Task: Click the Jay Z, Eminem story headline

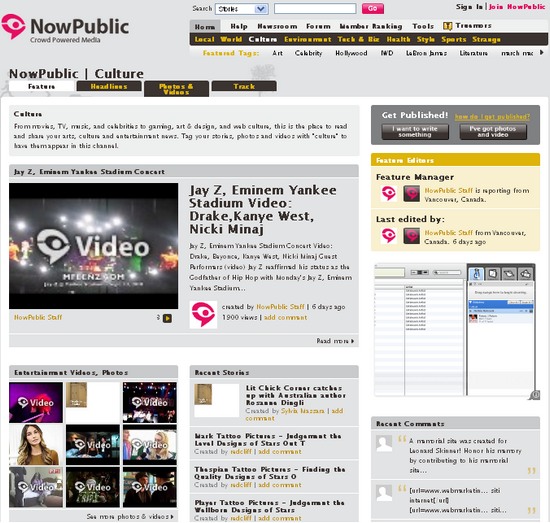Action: [x=263, y=209]
